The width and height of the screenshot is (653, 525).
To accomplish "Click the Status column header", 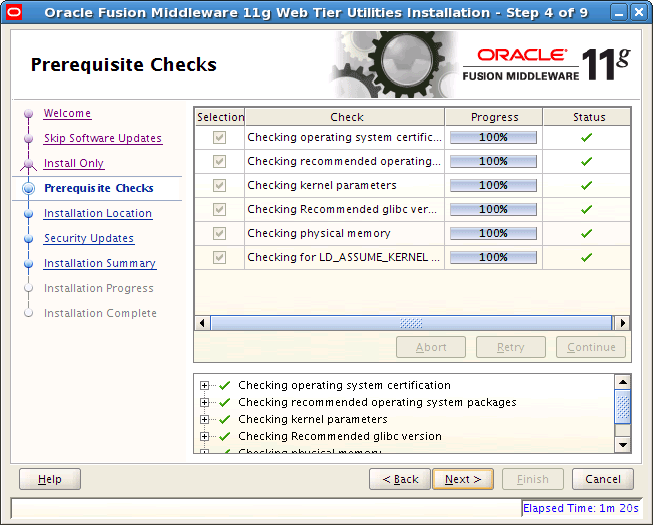I will tap(587, 117).
